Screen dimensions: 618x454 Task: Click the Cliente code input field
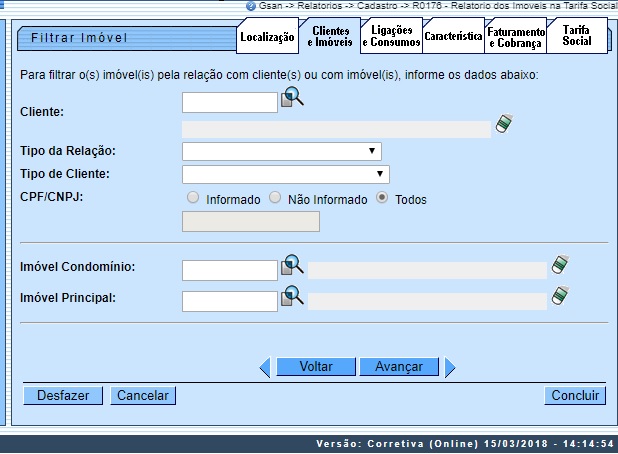(x=229, y=102)
